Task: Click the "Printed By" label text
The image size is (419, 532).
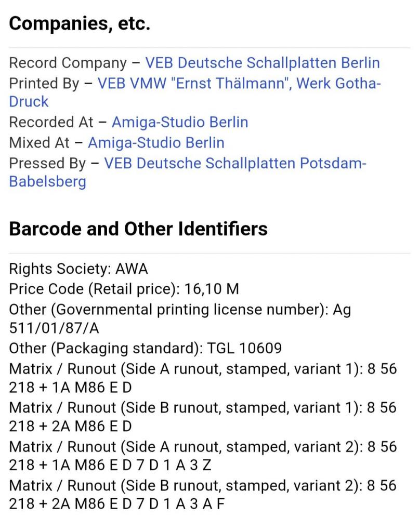Action: tap(44, 83)
